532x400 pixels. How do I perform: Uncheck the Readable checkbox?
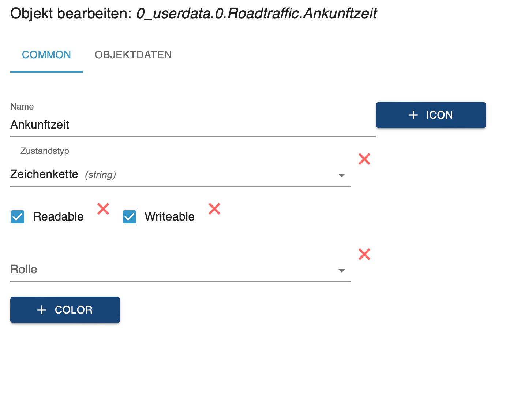pyautogui.click(x=18, y=216)
